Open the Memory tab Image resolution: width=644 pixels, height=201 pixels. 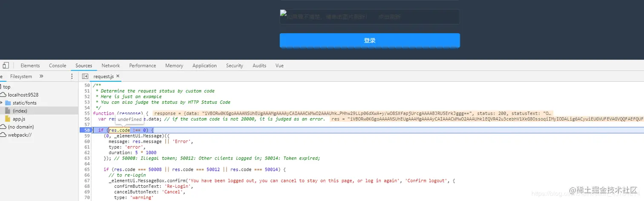click(174, 66)
